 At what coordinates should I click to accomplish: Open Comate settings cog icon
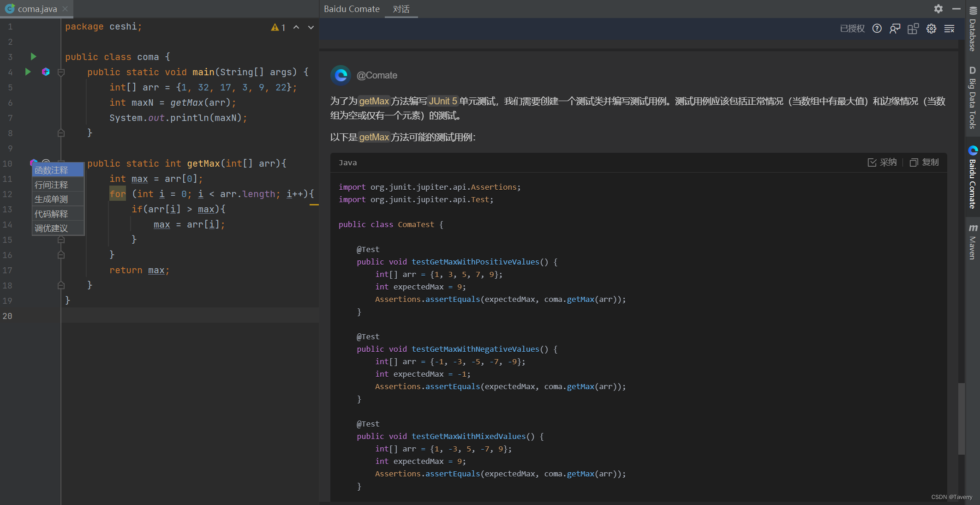pos(931,29)
